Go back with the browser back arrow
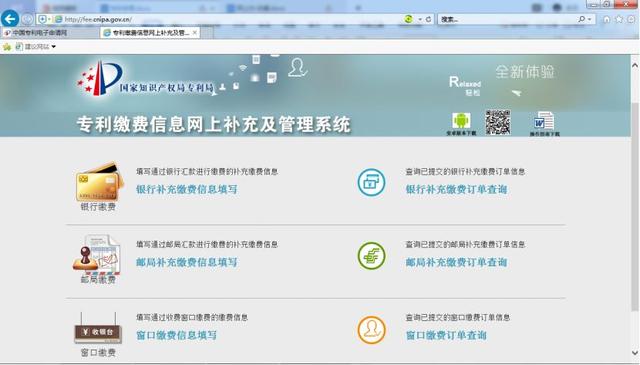The width and height of the screenshot is (640, 365). coord(10,19)
